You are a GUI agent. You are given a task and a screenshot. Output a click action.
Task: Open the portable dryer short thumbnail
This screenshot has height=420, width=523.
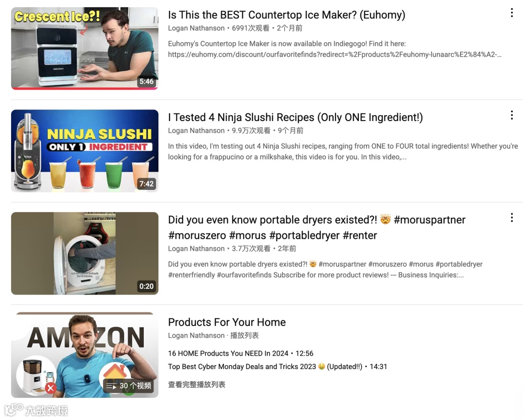tap(85, 253)
